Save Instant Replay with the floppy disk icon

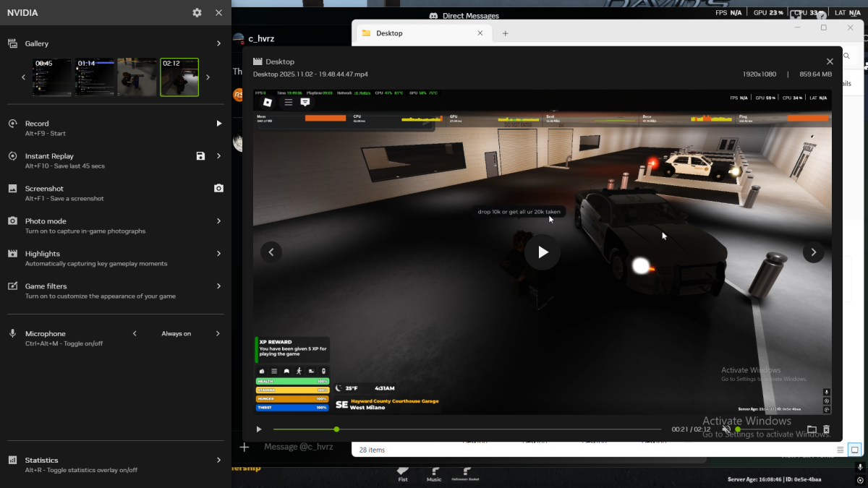[x=200, y=156]
